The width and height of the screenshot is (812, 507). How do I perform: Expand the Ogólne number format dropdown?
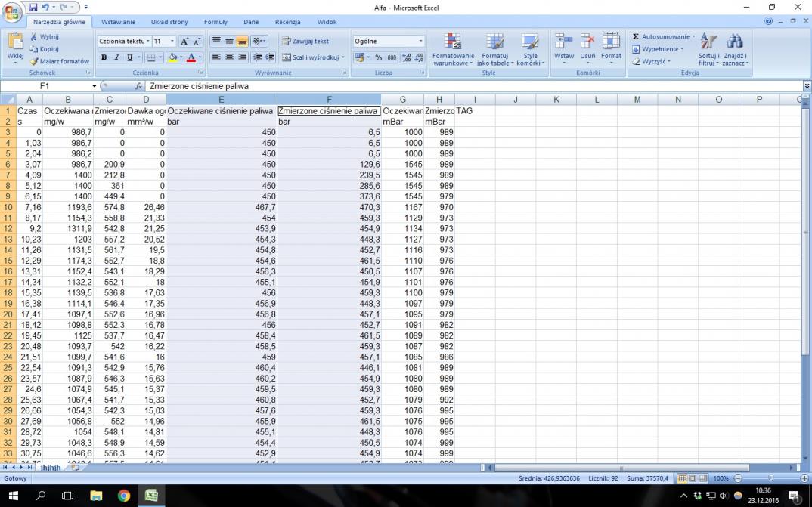click(421, 42)
